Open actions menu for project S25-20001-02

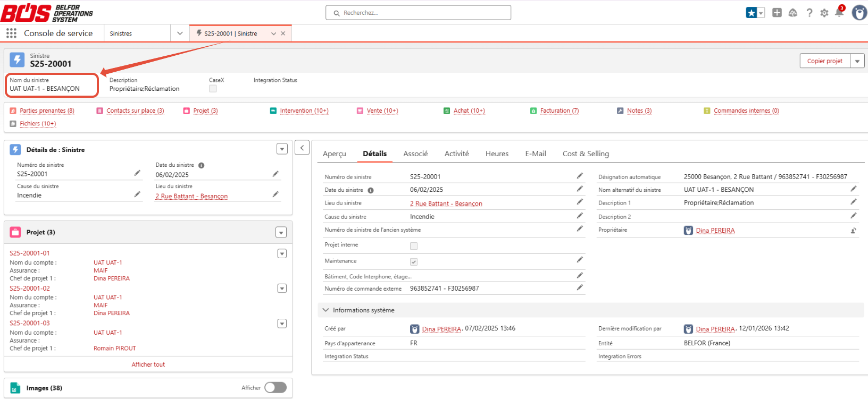(282, 288)
